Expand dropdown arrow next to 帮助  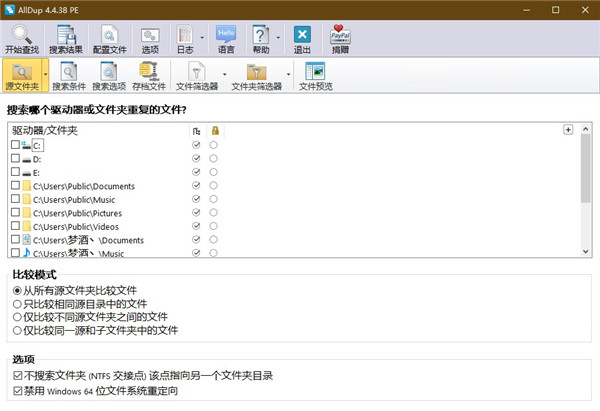point(278,38)
